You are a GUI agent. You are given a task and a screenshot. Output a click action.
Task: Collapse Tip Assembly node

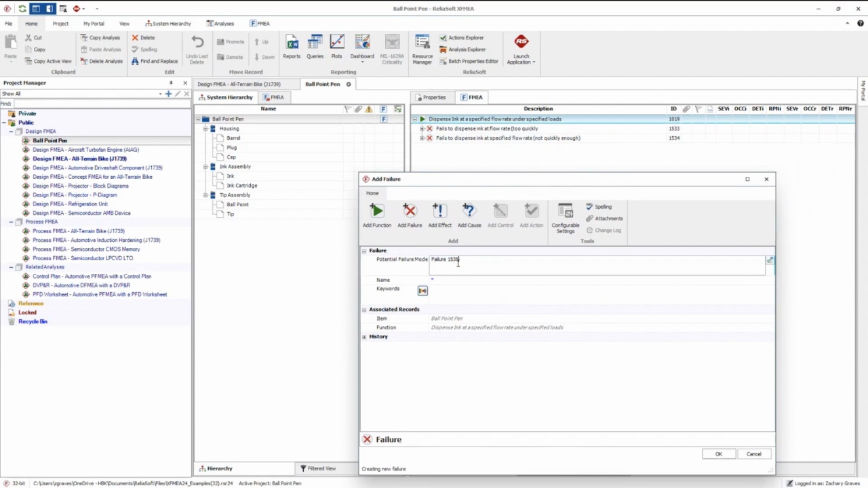(205, 195)
